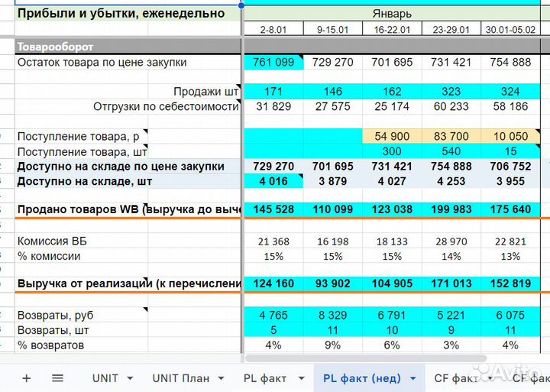Select the available units cell 4 016
The image size is (550, 392).
click(x=273, y=181)
